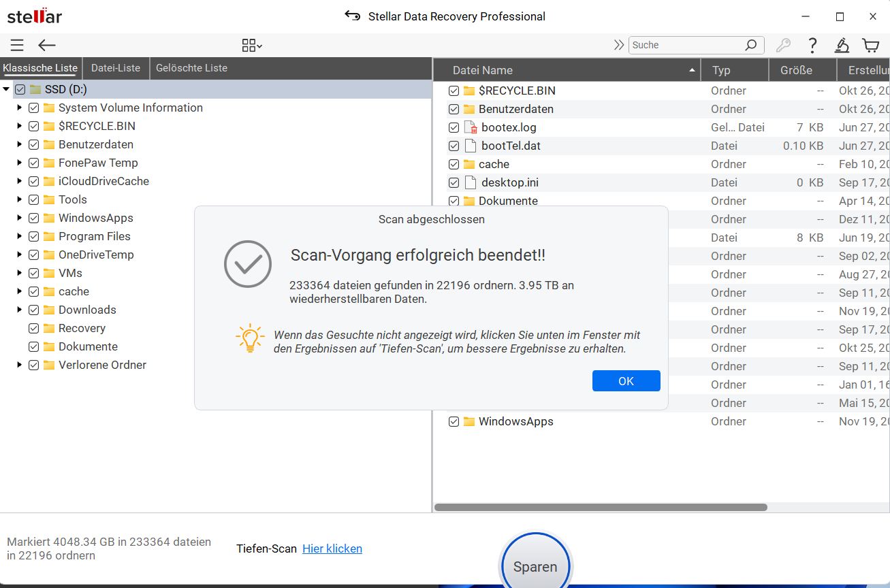Expand $RECYCLE.BIN in the tree

tap(20, 126)
